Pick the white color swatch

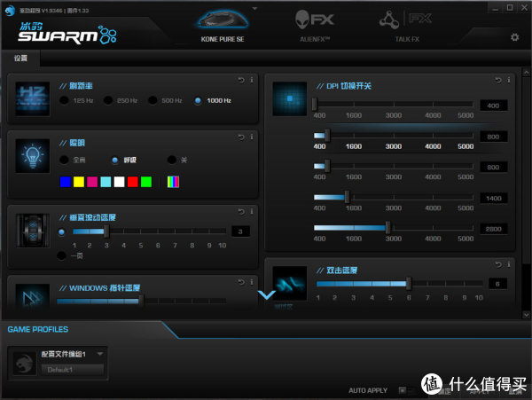coord(119,182)
